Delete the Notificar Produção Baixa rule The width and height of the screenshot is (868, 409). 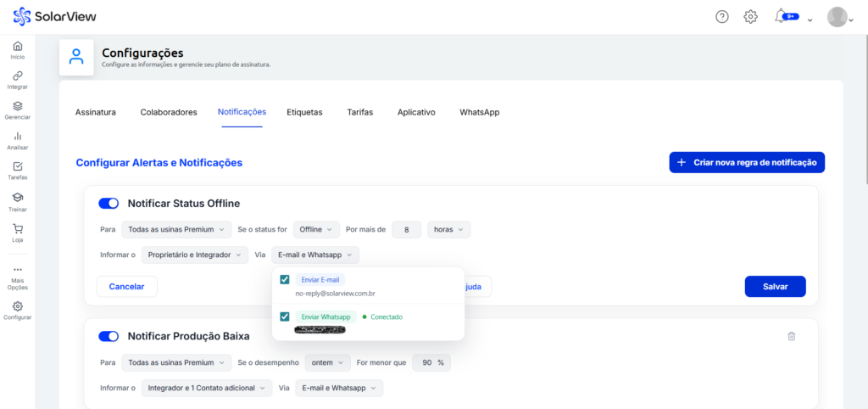pyautogui.click(x=792, y=336)
